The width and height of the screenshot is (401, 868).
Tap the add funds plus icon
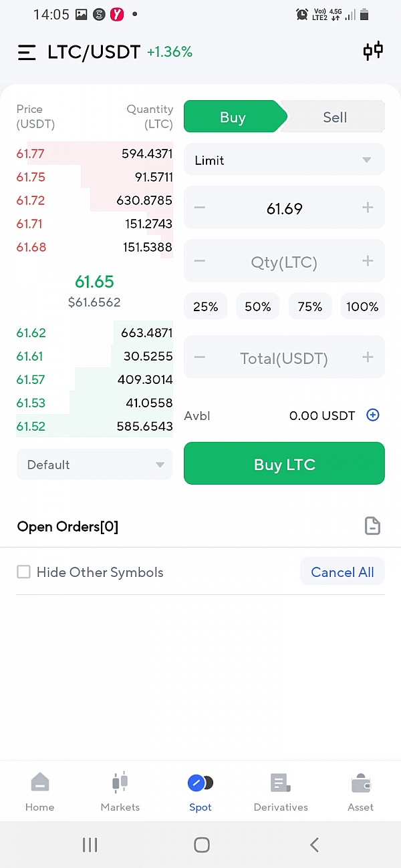click(x=373, y=415)
